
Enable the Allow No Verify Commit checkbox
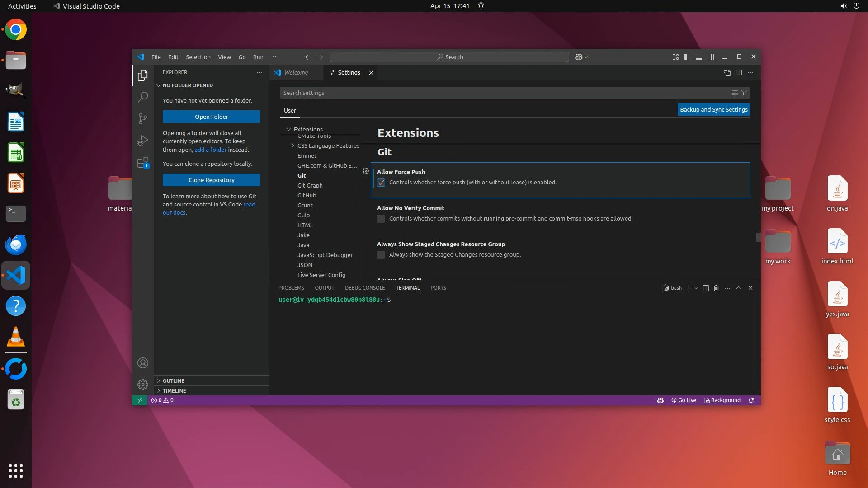(381, 219)
